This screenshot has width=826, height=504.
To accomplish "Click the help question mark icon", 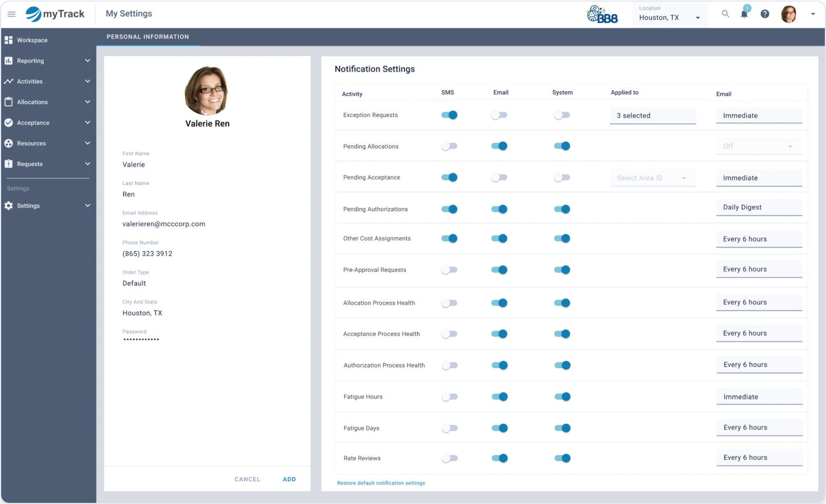I will (x=765, y=14).
